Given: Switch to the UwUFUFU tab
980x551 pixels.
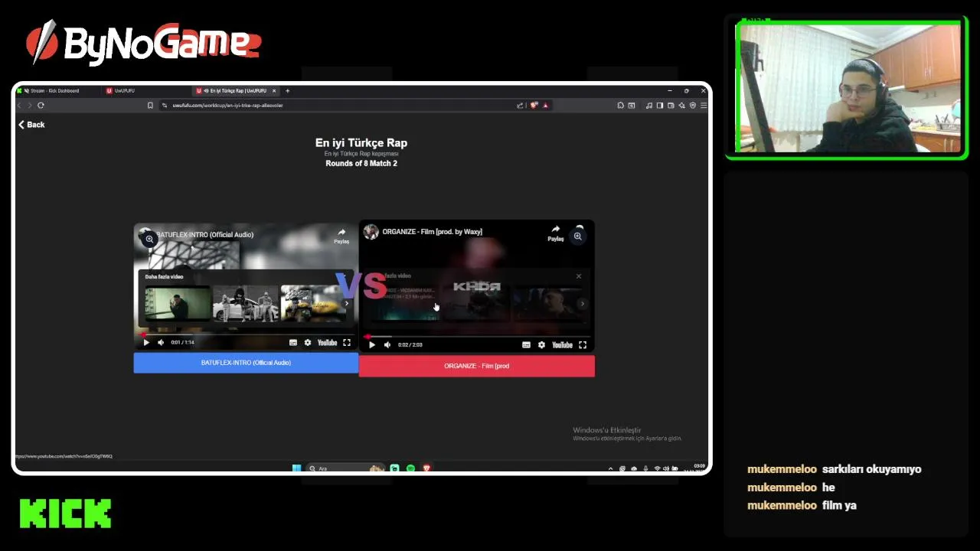Looking at the screenshot, I should (x=125, y=90).
